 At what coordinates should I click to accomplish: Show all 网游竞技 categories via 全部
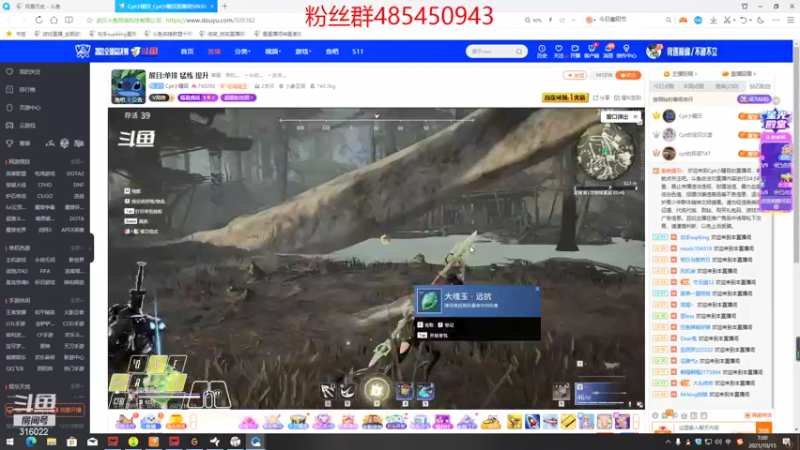click(x=77, y=162)
